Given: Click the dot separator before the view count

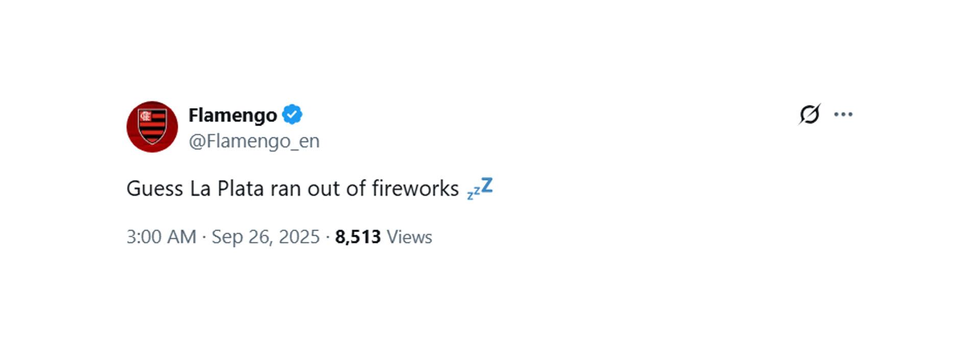Looking at the screenshot, I should click(x=327, y=237).
